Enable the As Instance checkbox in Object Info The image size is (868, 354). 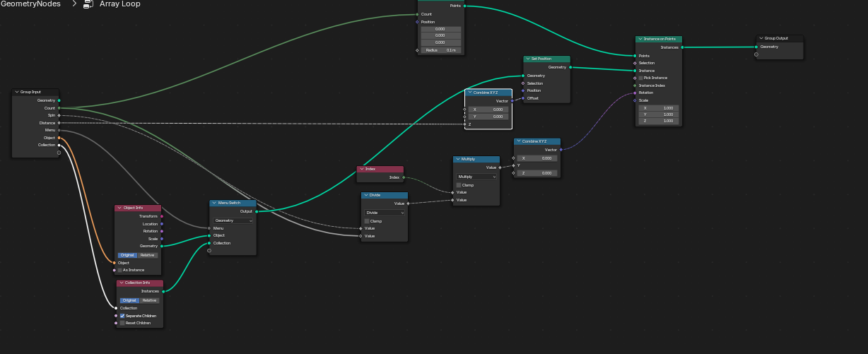(119, 270)
